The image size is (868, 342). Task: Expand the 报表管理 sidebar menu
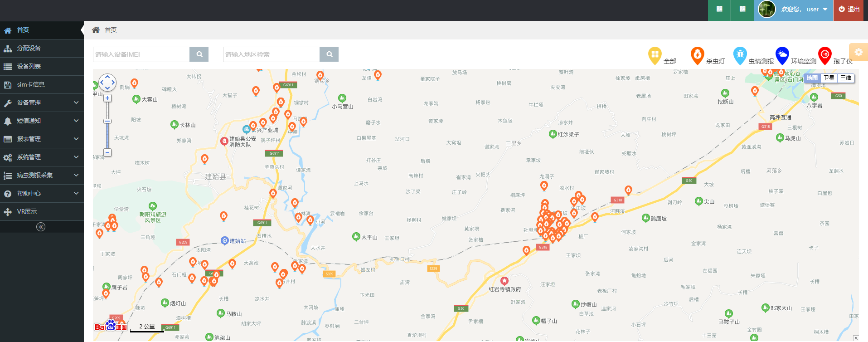tap(42, 139)
